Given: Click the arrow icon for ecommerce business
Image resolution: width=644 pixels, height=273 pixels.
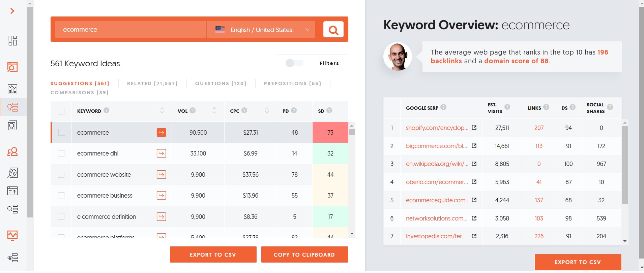Looking at the screenshot, I should point(162,196).
